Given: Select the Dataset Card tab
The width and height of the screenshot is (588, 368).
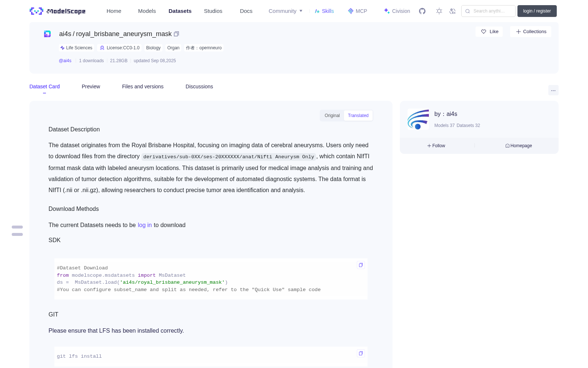Looking at the screenshot, I should 44,86.
